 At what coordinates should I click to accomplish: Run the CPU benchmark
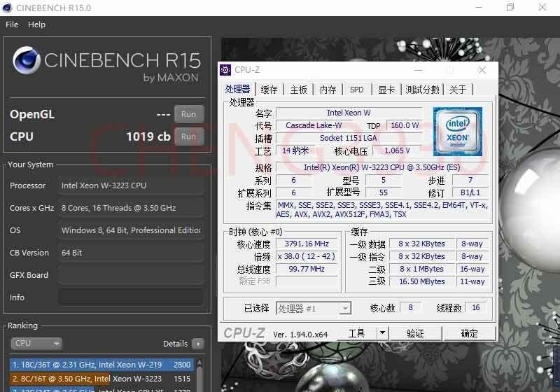pyautogui.click(x=188, y=136)
